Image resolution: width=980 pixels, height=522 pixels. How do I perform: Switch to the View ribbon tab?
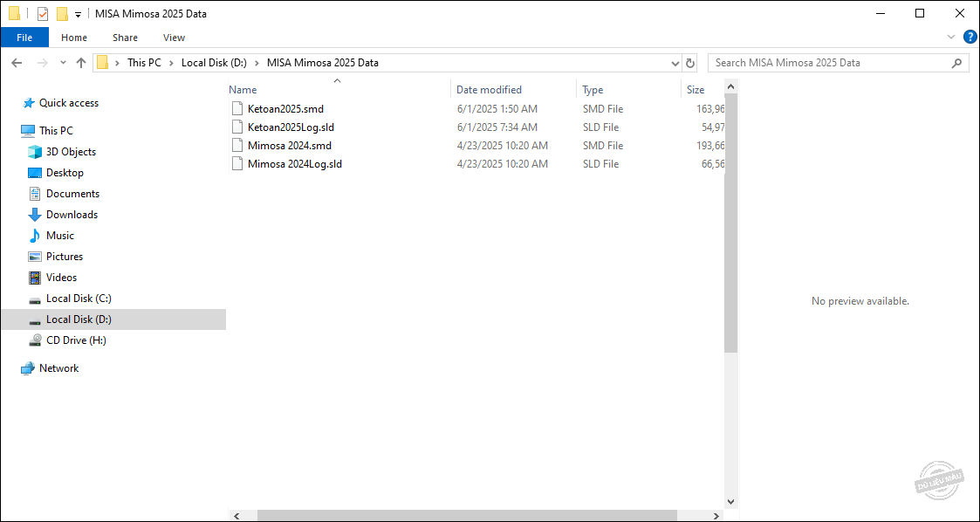(174, 38)
